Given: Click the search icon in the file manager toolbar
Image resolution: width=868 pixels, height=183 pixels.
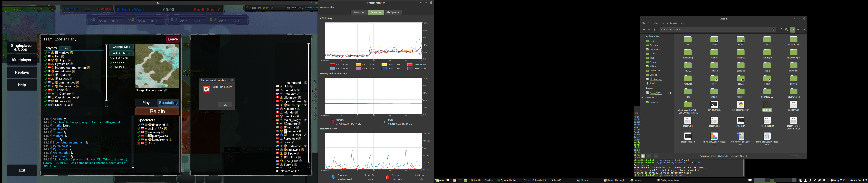Looking at the screenshot, I should coord(786,30).
